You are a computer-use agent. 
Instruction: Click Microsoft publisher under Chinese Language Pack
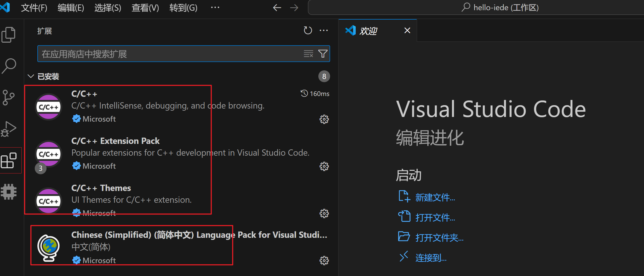[99, 261]
